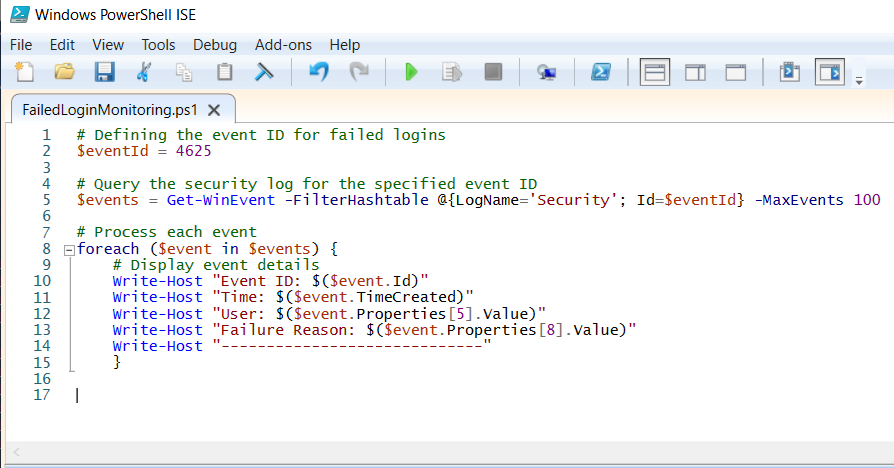Paste from clipboard icon
This screenshot has height=468, width=894.
(225, 72)
